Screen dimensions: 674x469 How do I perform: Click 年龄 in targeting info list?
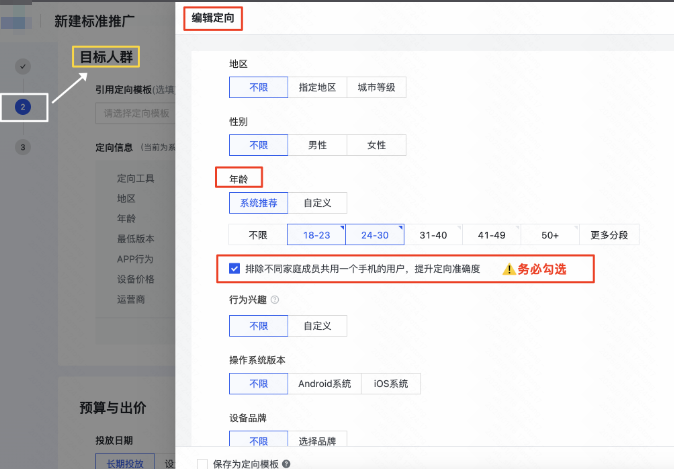coord(126,218)
